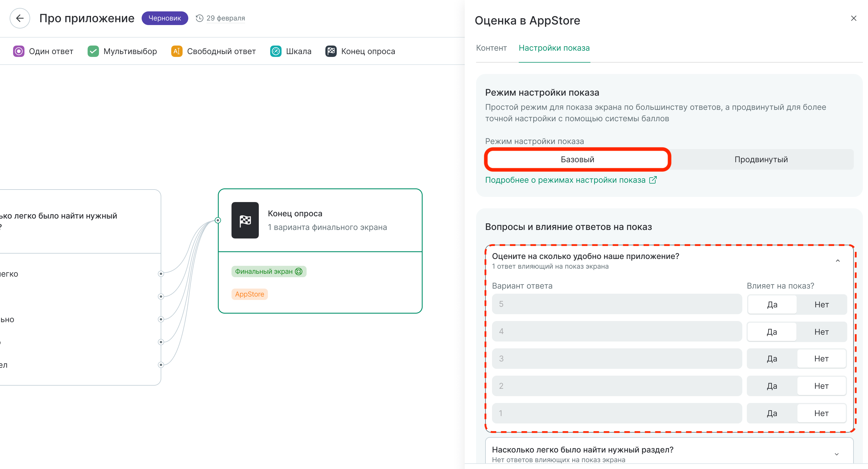Add a Мультивыбор question block
This screenshot has width=868, height=469.
click(x=122, y=51)
